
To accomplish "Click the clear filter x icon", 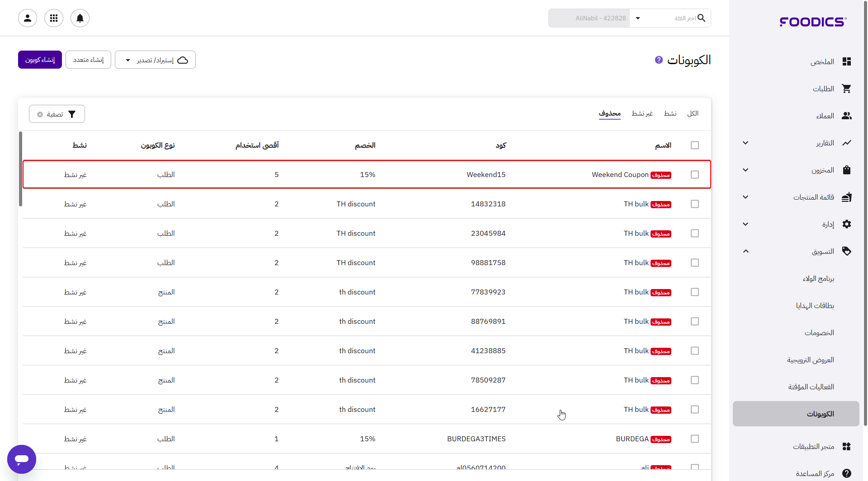I will click(x=40, y=114).
